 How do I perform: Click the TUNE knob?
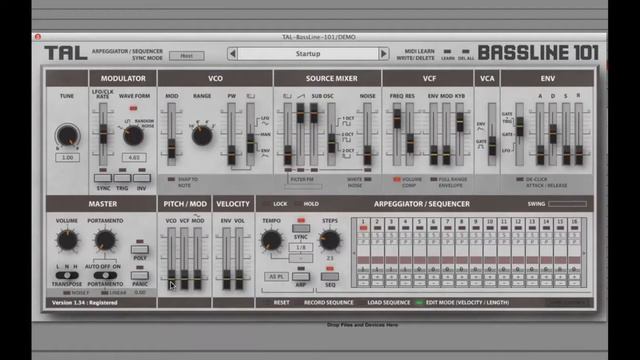pos(68,136)
